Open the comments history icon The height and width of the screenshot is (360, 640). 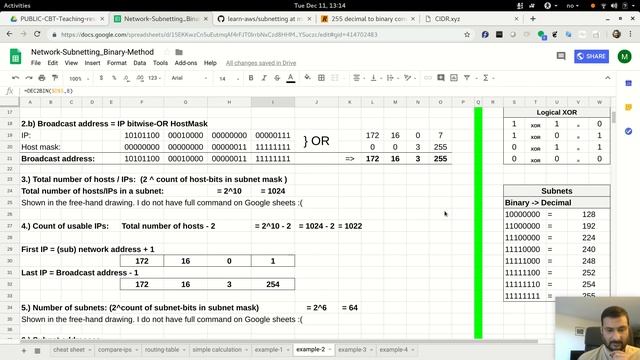(561, 56)
